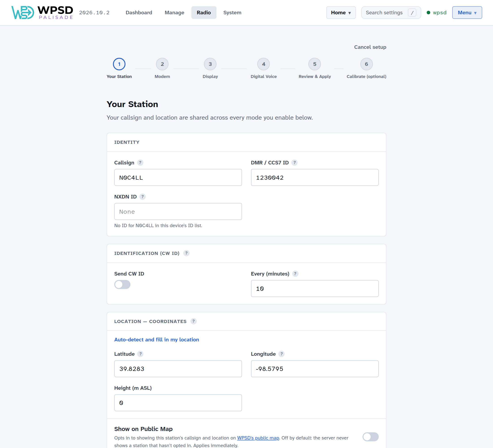The width and height of the screenshot is (493, 448).
Task: Jump to step 4 Digital Voice
Action: click(264, 69)
